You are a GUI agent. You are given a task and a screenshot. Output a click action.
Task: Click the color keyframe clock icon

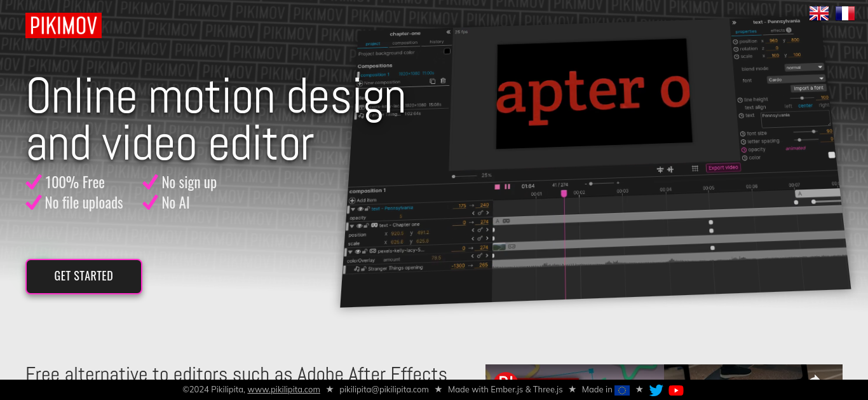point(745,158)
